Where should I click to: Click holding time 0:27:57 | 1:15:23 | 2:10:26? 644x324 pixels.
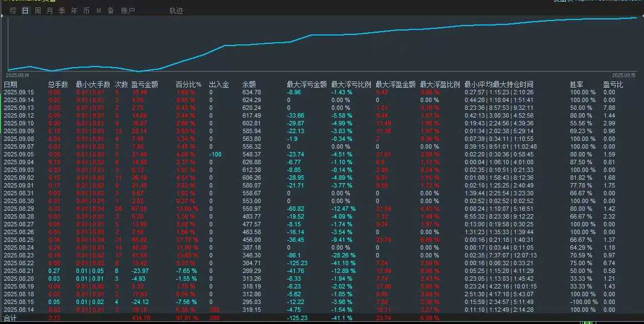(499, 93)
